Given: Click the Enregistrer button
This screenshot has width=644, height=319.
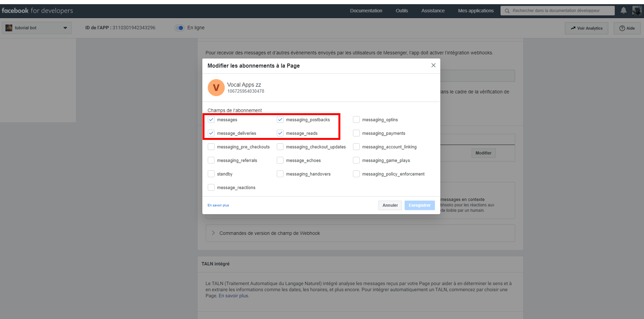Looking at the screenshot, I should (x=420, y=205).
